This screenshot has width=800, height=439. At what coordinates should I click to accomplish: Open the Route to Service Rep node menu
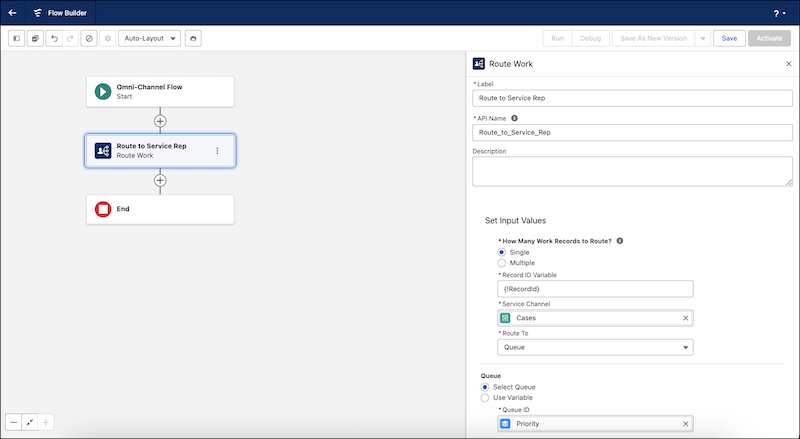point(217,151)
